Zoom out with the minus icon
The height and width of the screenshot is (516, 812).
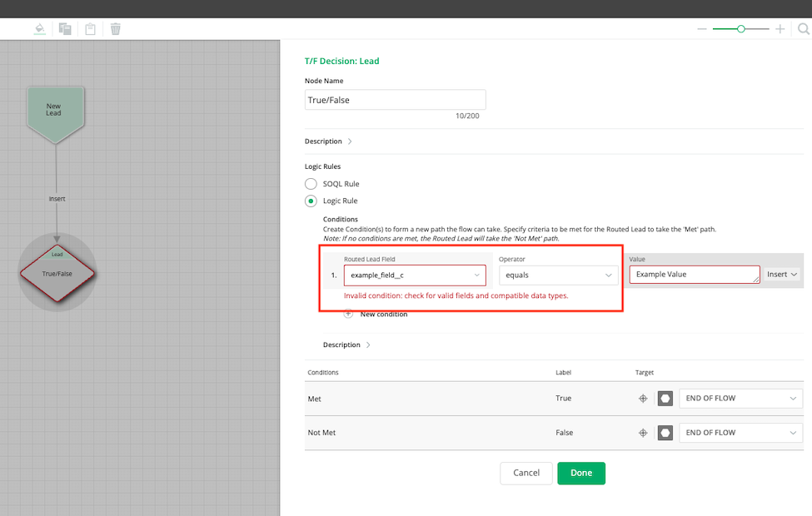click(x=702, y=29)
